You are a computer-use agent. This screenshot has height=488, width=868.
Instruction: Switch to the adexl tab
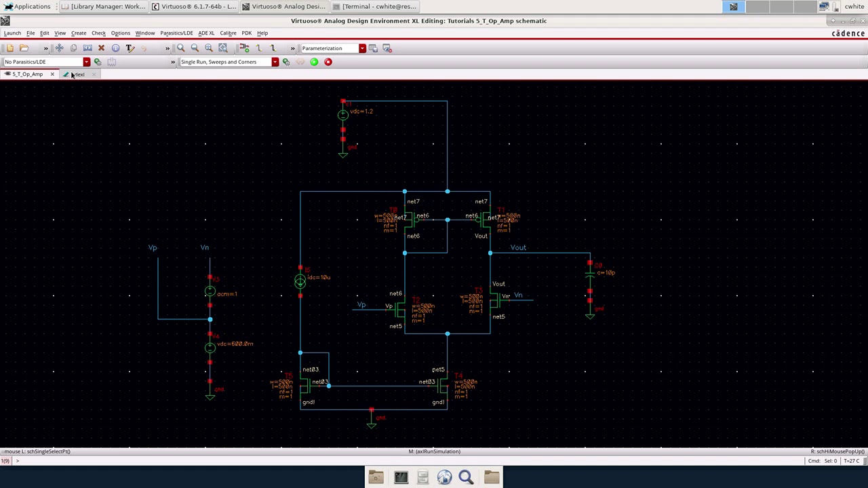point(79,75)
